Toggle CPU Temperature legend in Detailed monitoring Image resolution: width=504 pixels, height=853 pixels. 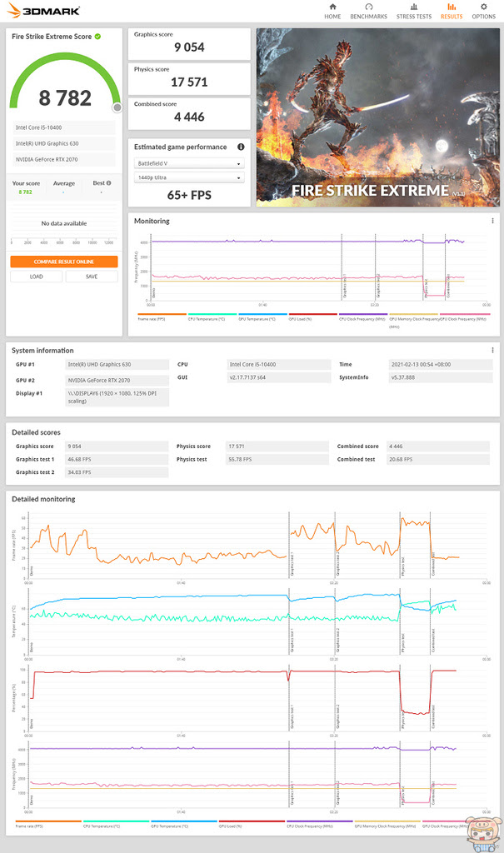[x=116, y=824]
